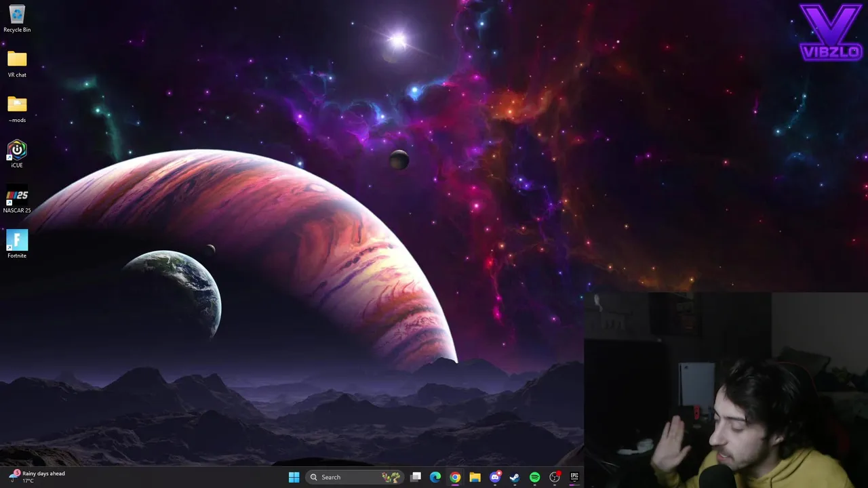Open Discord from the taskbar
Viewport: 868px width, 488px height.
[495, 477]
